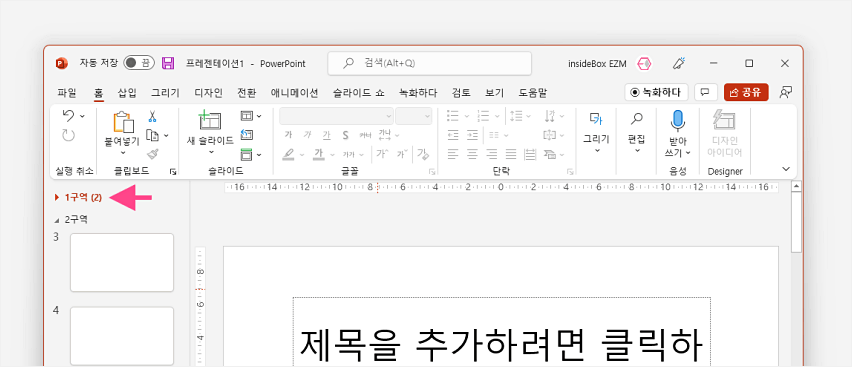This screenshot has height=367, width=852.
Task: Switch to the 보기 tab
Action: click(x=494, y=93)
